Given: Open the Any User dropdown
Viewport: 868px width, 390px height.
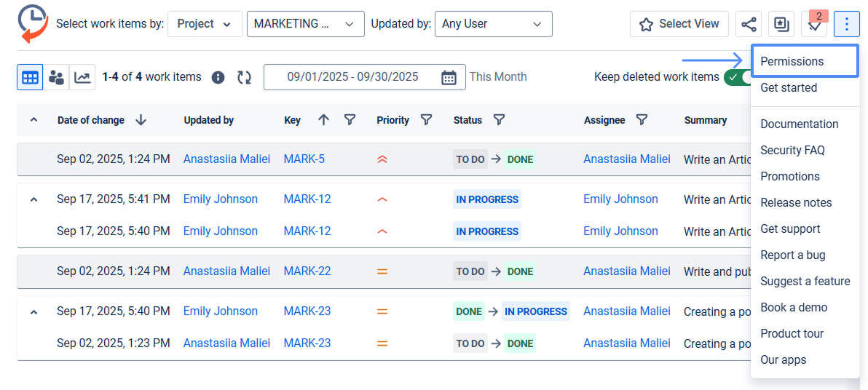Looking at the screenshot, I should pyautogui.click(x=493, y=24).
